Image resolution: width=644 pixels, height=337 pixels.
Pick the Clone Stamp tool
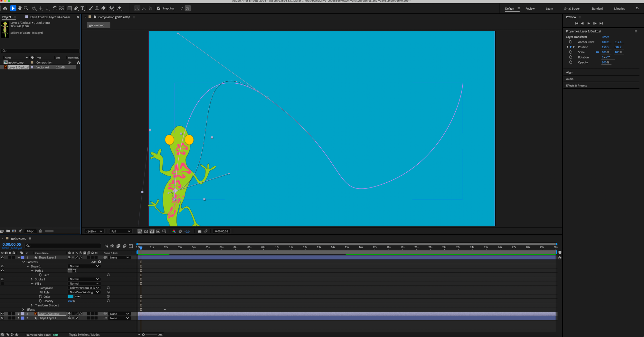(97, 8)
